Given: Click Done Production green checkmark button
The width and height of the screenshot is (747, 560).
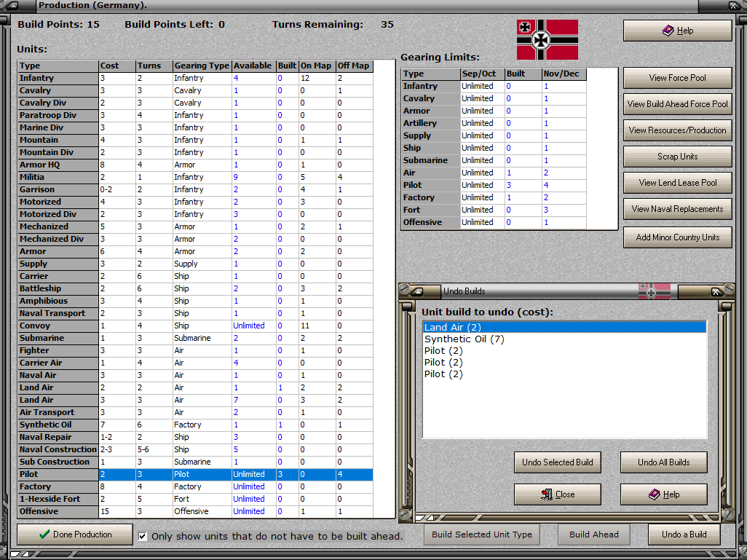Looking at the screenshot, I should pyautogui.click(x=75, y=535).
